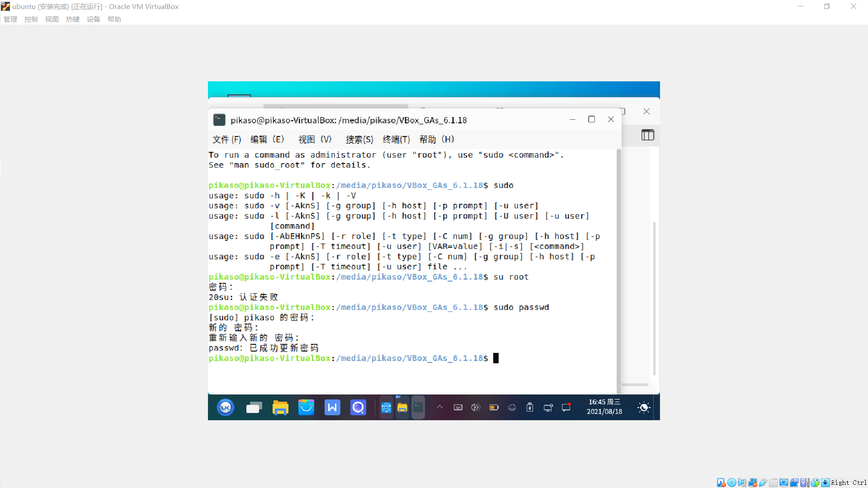868x488 pixels.
Task: Click the 'sudo passwd' command line
Action: coord(379,307)
